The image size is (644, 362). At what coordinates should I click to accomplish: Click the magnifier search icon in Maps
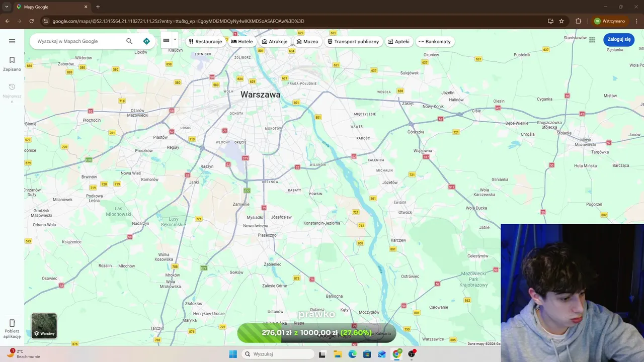tap(129, 41)
